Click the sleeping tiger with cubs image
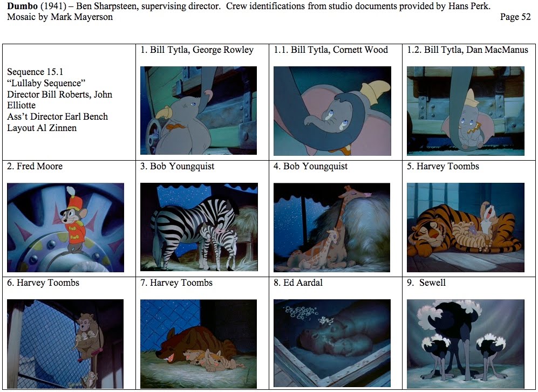Screen dimensions: 538x392 [x=465, y=228]
